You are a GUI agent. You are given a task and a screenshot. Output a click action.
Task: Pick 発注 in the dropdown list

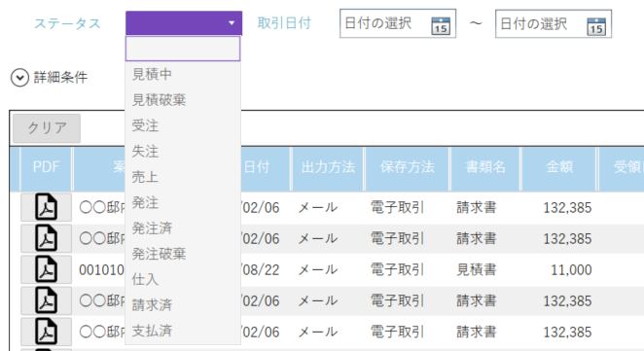click(183, 202)
